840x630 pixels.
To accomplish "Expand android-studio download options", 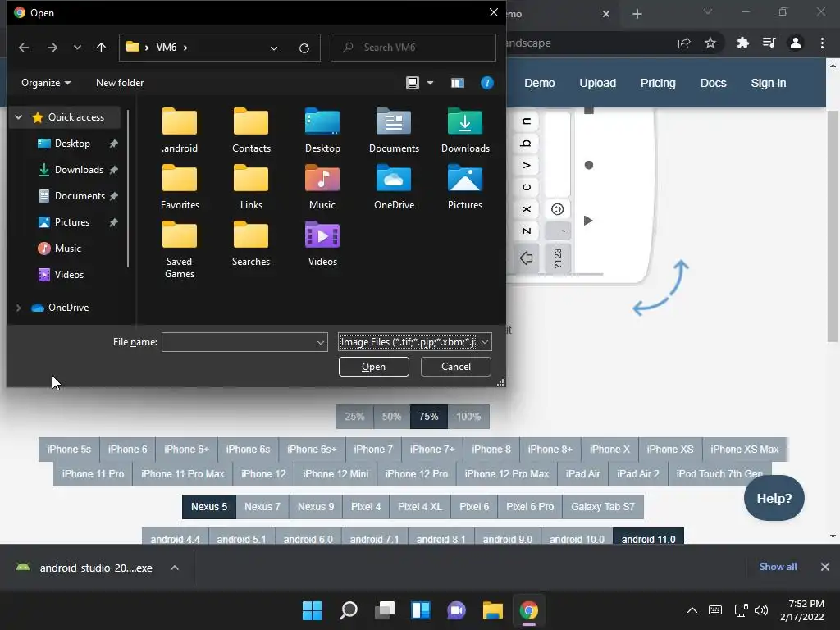I will pyautogui.click(x=175, y=568).
